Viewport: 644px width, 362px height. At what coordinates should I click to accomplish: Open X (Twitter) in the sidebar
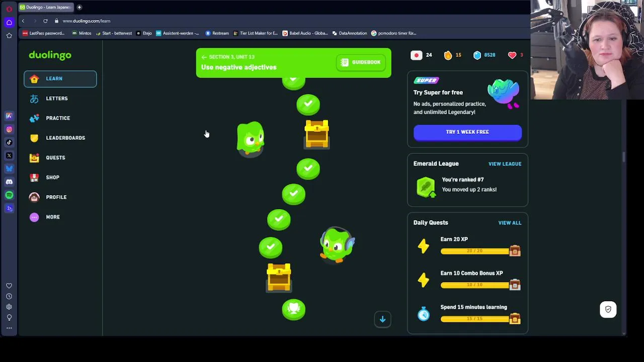click(9, 155)
